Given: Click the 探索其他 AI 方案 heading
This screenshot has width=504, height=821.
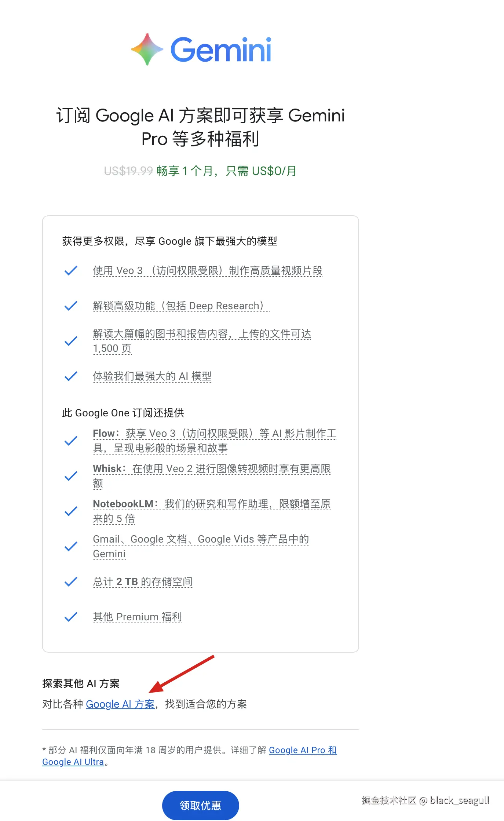Looking at the screenshot, I should tap(81, 683).
